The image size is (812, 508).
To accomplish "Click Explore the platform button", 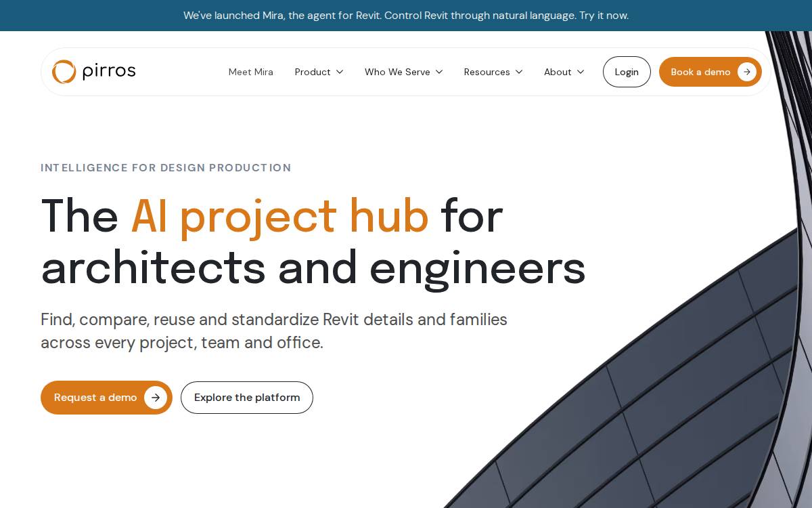I will tap(247, 398).
